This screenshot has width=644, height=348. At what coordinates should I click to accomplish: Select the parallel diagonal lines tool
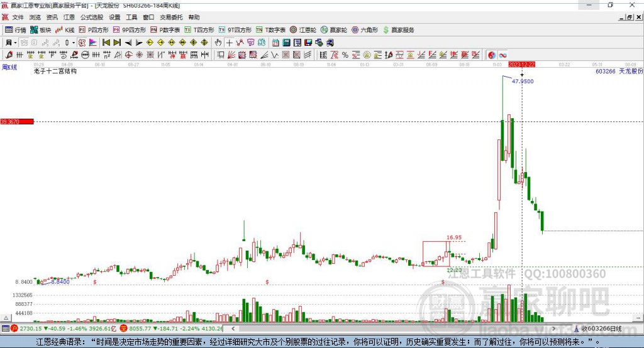click(x=307, y=55)
